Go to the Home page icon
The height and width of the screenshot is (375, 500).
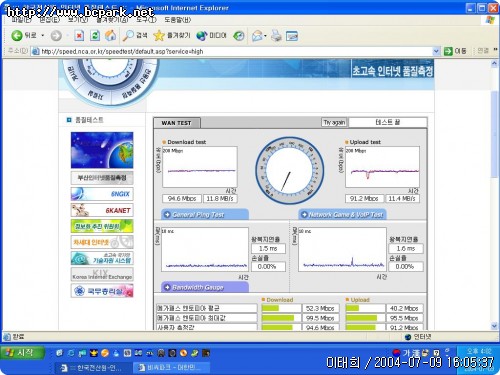(x=110, y=36)
